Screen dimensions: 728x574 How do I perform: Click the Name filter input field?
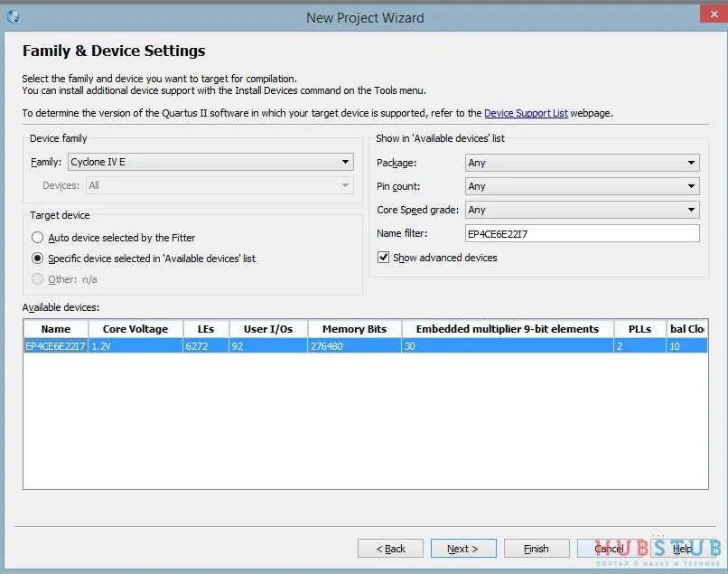click(x=583, y=234)
